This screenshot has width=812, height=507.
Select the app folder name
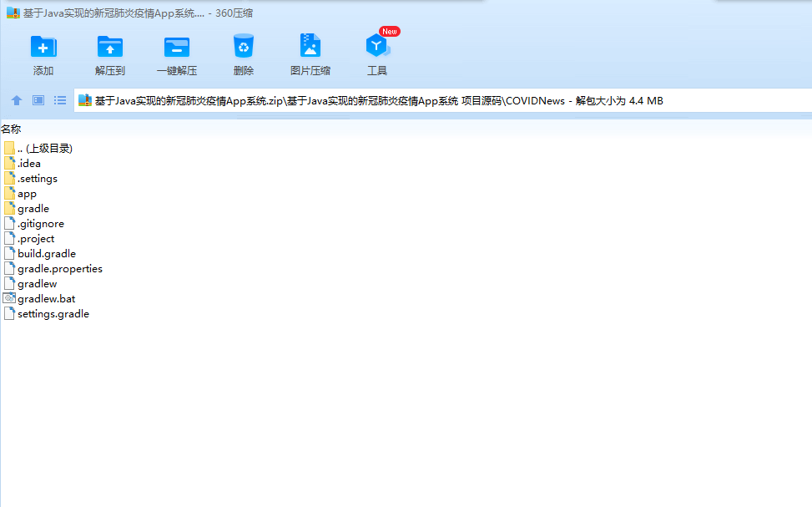[x=27, y=194]
